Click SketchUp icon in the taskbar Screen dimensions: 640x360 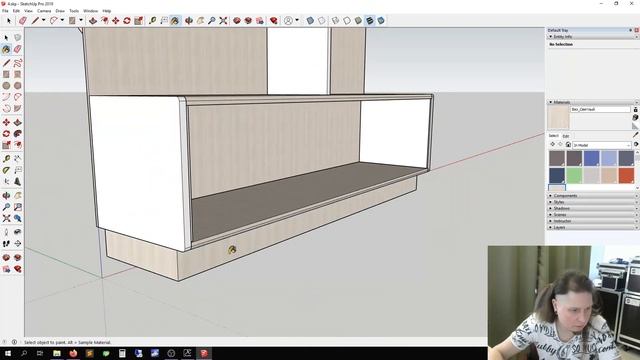pyautogui.click(x=204, y=353)
